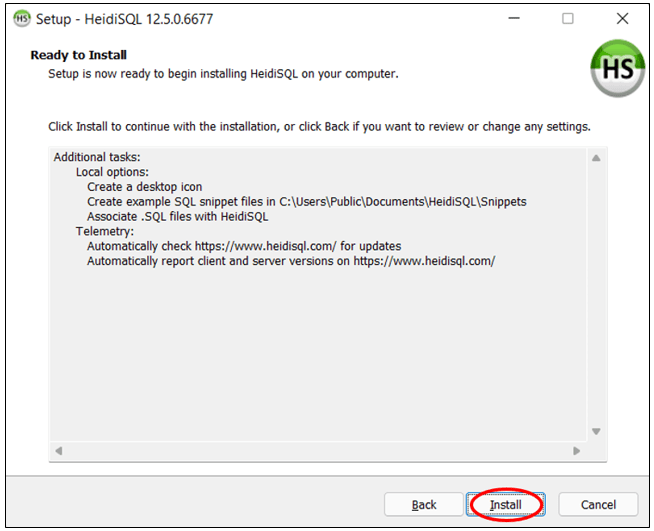Click the 'Create a desktop icon' line
The image size is (654, 531).
coord(144,187)
